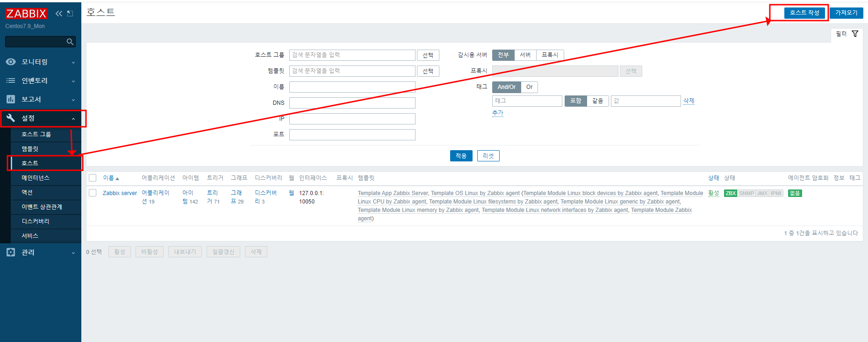Click the 보고서 chart icon
This screenshot has height=342, width=868.
point(11,99)
